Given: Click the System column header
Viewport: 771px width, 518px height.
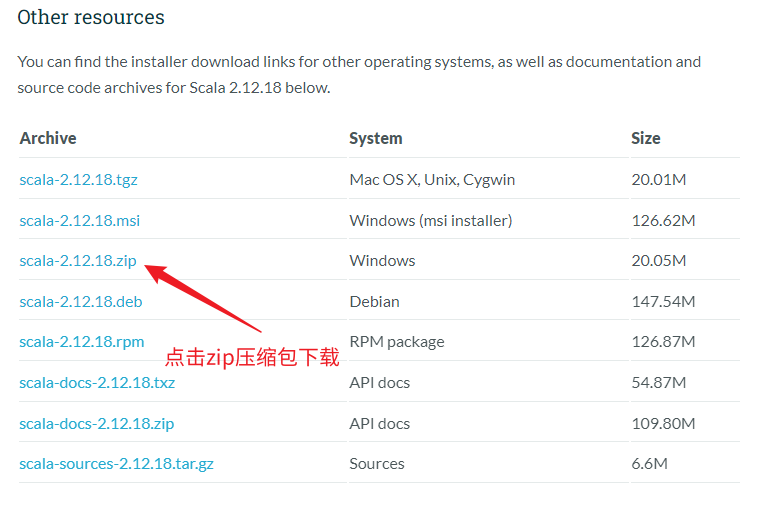Looking at the screenshot, I should pyautogui.click(x=375, y=138).
